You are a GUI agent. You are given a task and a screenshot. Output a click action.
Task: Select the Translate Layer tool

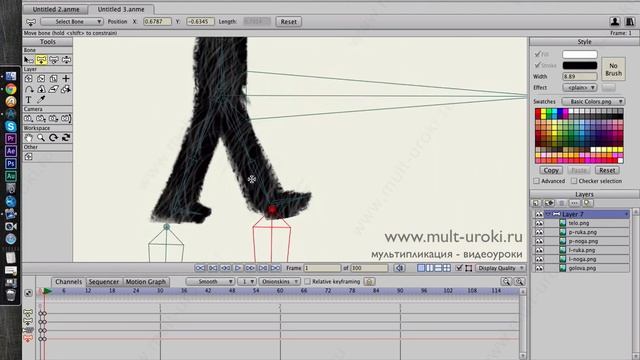point(29,78)
